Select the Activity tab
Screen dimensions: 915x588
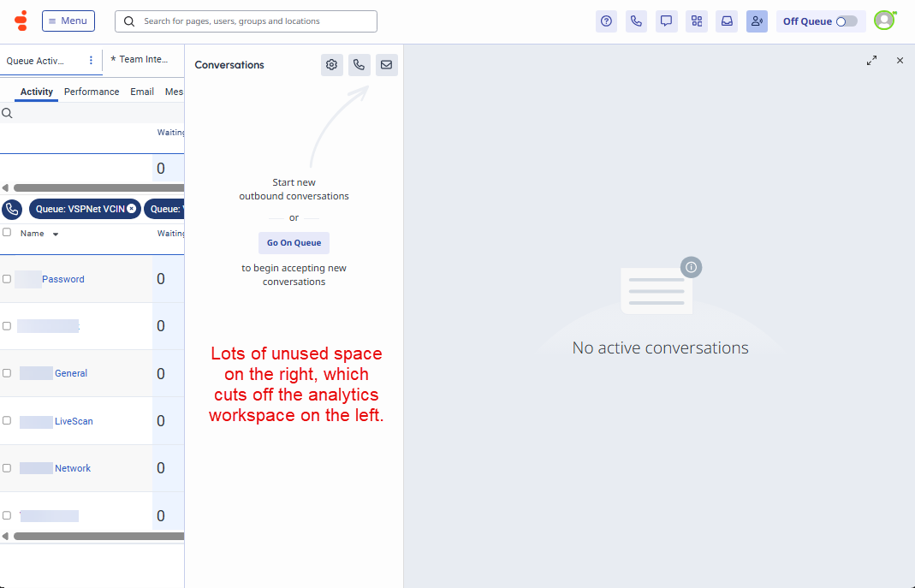coord(36,92)
